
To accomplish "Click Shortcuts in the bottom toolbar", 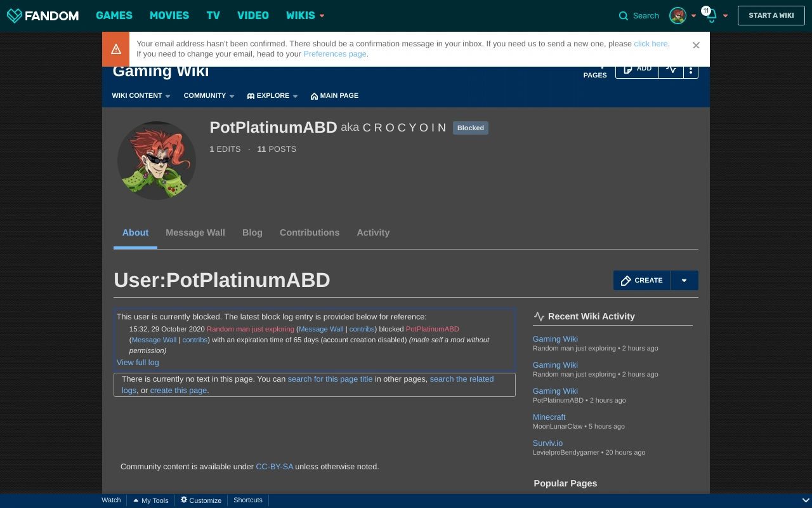I will (248, 500).
